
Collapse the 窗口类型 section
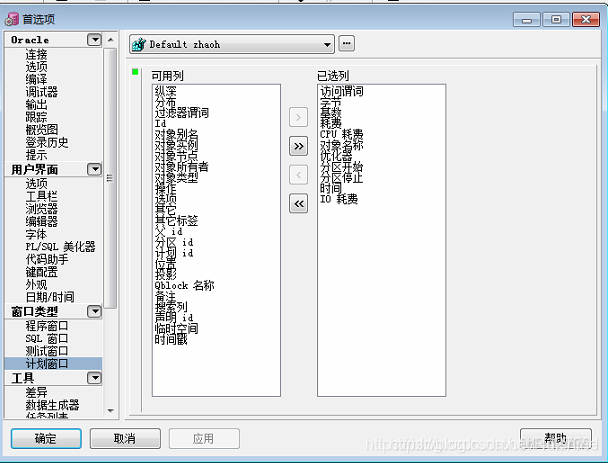94,311
